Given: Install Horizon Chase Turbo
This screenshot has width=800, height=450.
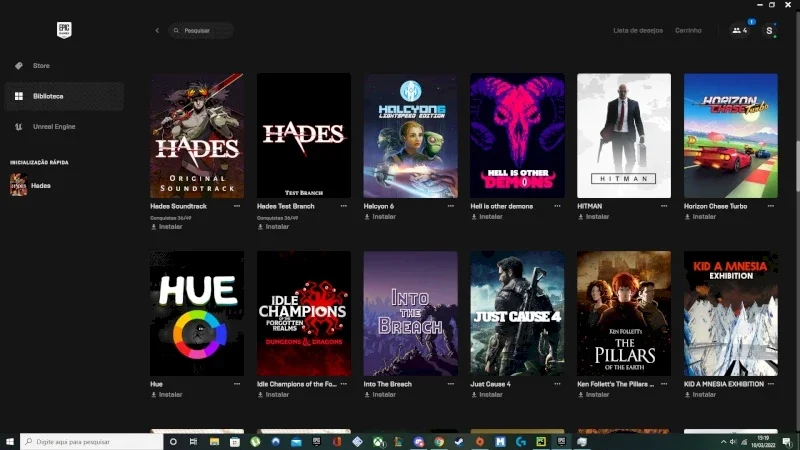Looking at the screenshot, I should [700, 217].
